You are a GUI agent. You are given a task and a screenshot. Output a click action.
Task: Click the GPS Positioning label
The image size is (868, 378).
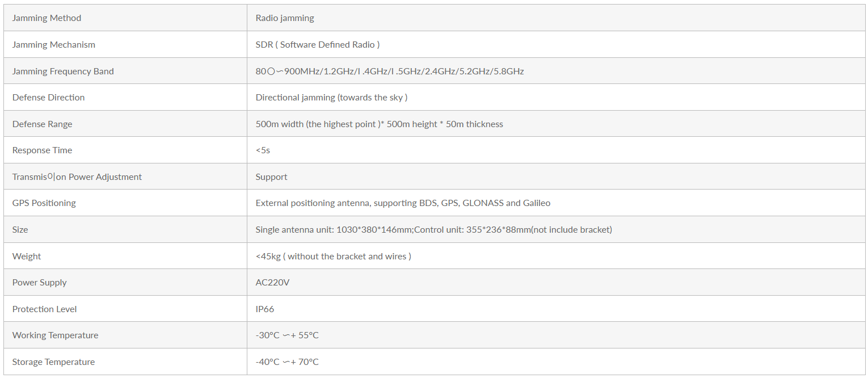click(44, 203)
